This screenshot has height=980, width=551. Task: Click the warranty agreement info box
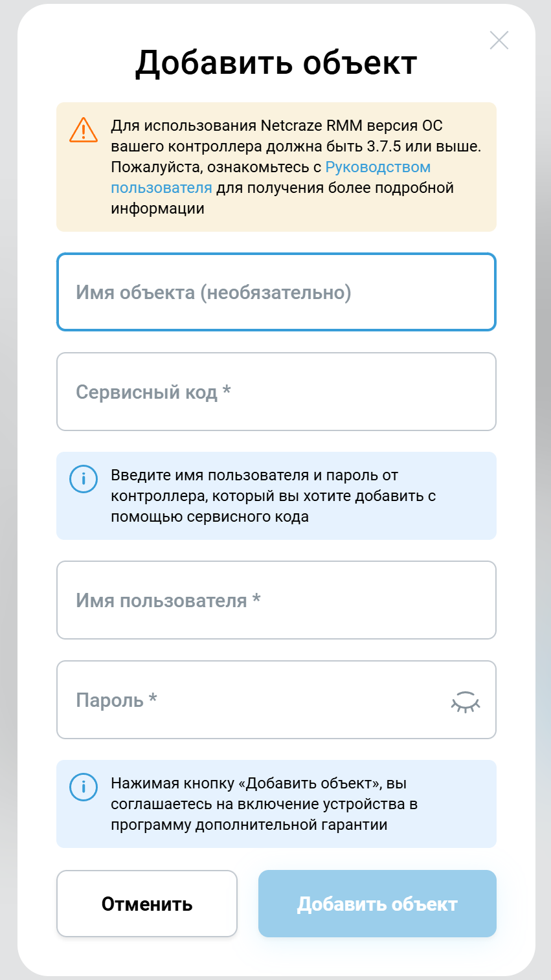pyautogui.click(x=276, y=804)
